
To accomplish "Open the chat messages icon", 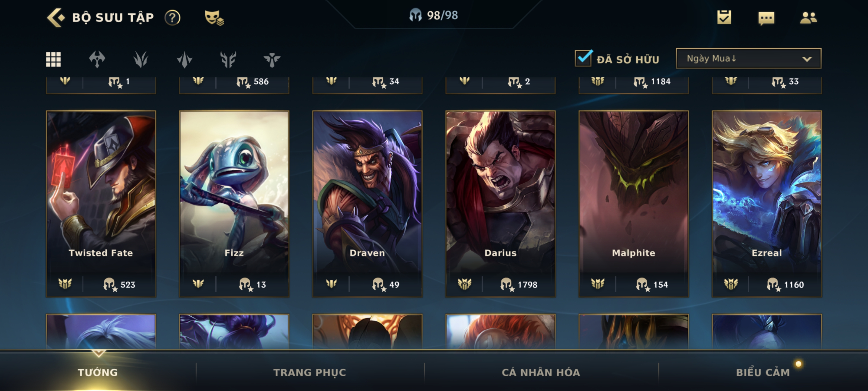I will click(766, 18).
